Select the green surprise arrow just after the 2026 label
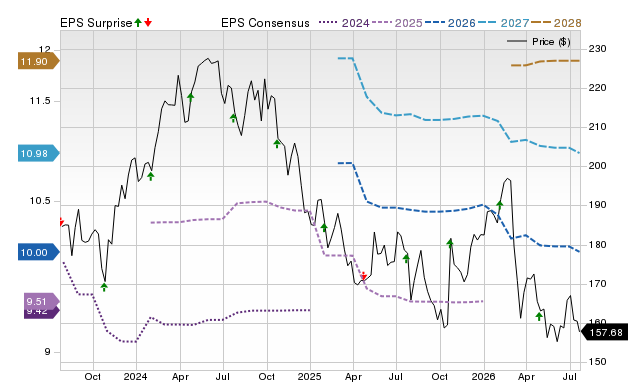 click(x=500, y=205)
